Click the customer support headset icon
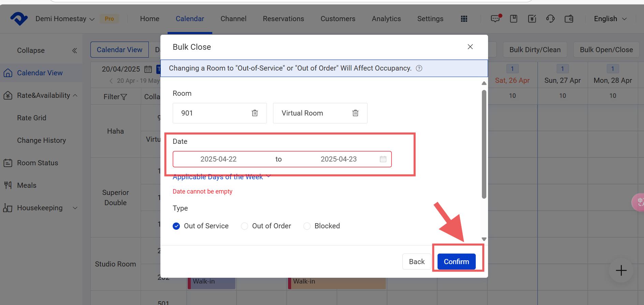644x305 pixels. click(550, 19)
